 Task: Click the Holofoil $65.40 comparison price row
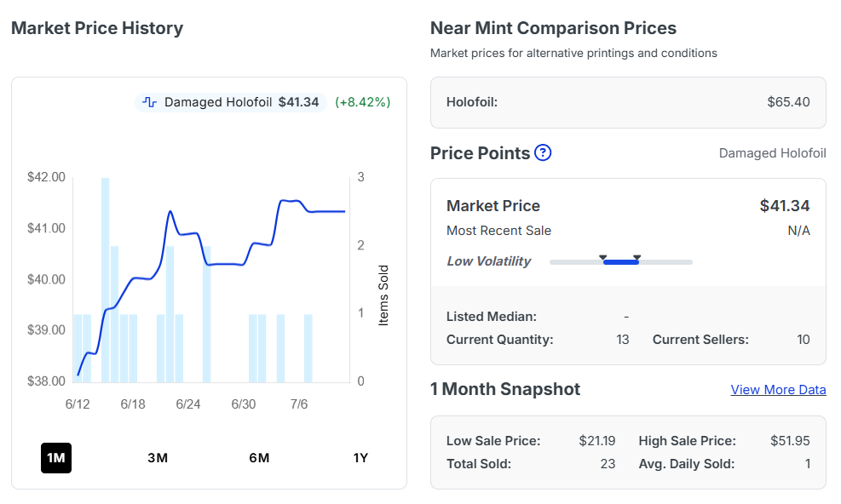click(x=628, y=102)
